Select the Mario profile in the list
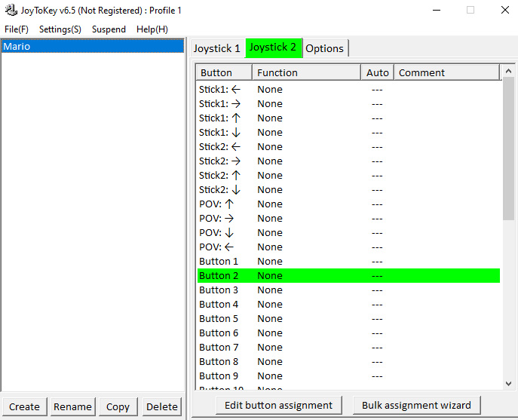 pos(92,47)
